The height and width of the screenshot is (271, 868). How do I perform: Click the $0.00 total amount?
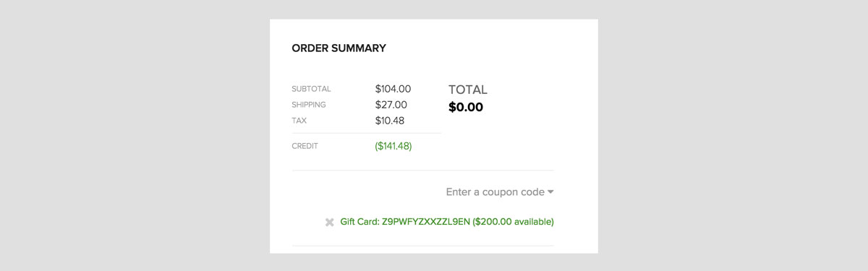coord(466,108)
